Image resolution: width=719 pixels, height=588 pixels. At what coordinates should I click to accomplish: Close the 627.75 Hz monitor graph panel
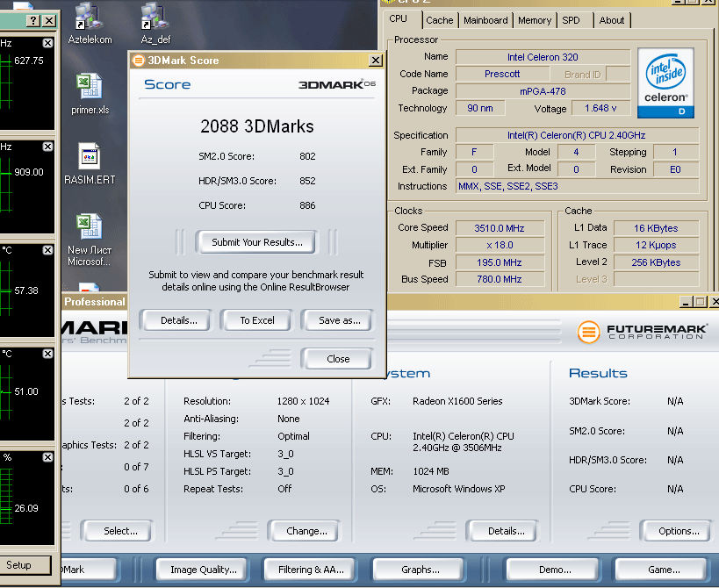point(47,43)
